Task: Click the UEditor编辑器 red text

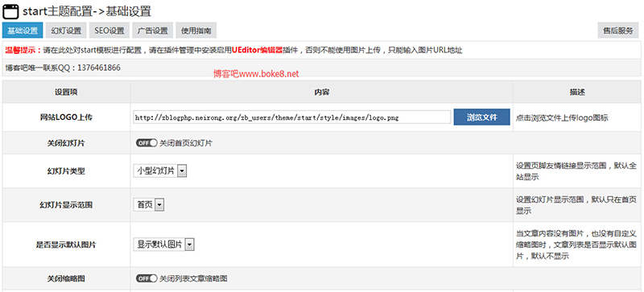Action: tap(257, 50)
